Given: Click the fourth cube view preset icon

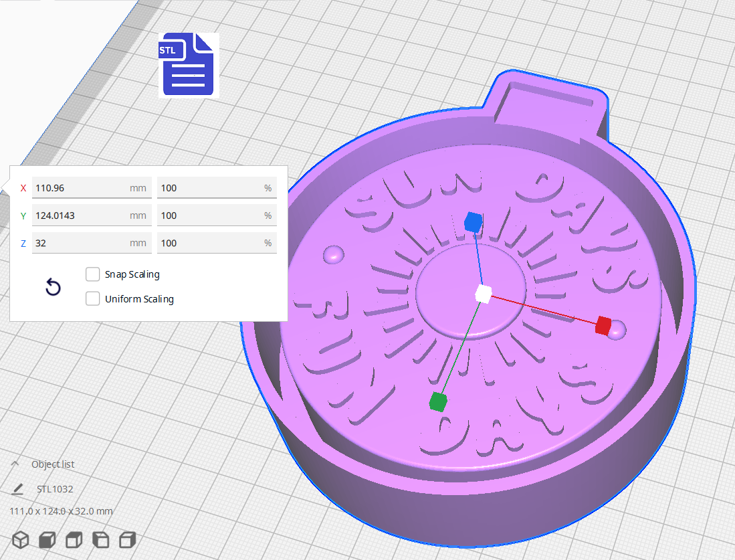Looking at the screenshot, I should (x=100, y=539).
